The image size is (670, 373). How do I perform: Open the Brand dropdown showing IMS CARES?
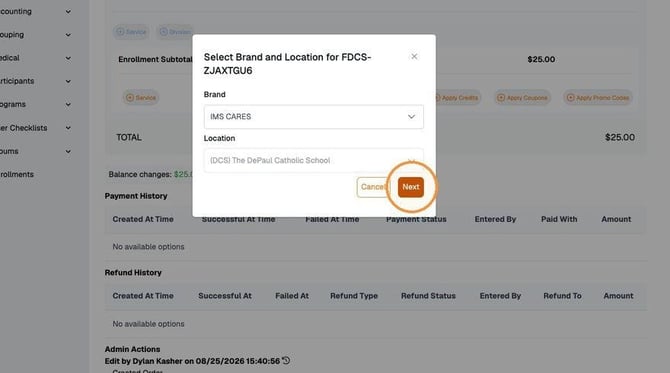pyautogui.click(x=314, y=117)
